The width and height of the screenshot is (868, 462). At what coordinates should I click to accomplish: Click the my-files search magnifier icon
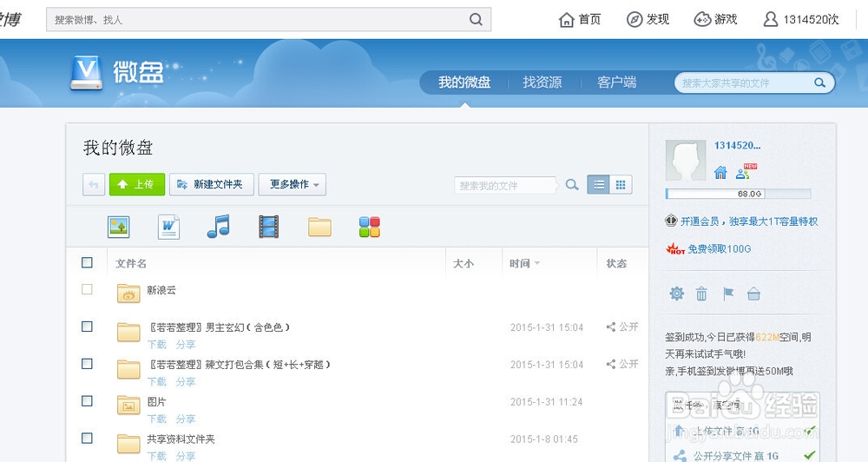(572, 185)
